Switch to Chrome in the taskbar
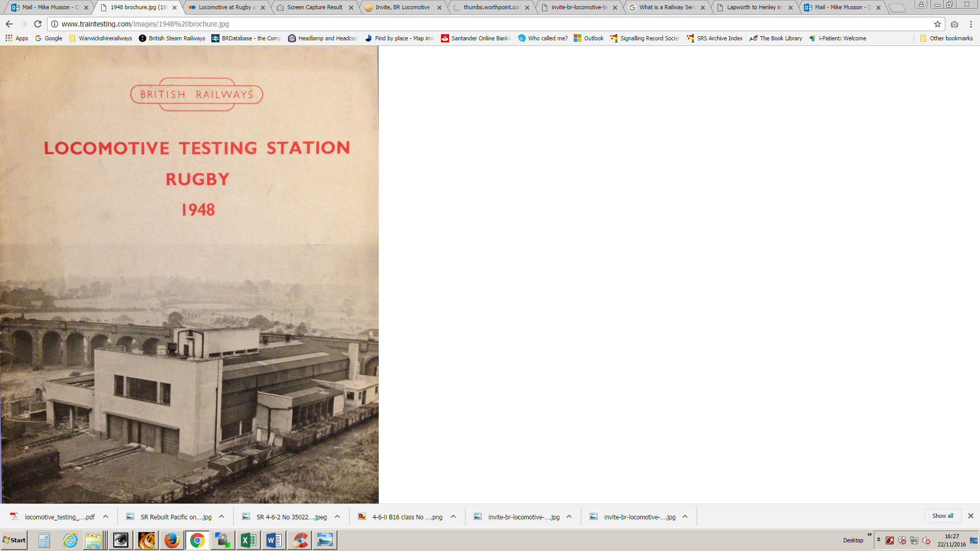The height and width of the screenshot is (551, 980). [198, 540]
